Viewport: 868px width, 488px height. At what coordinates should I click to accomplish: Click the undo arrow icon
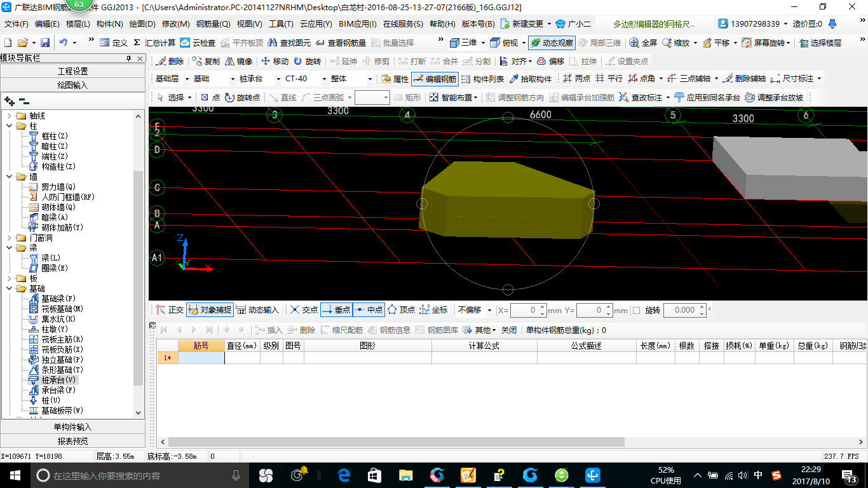(64, 43)
